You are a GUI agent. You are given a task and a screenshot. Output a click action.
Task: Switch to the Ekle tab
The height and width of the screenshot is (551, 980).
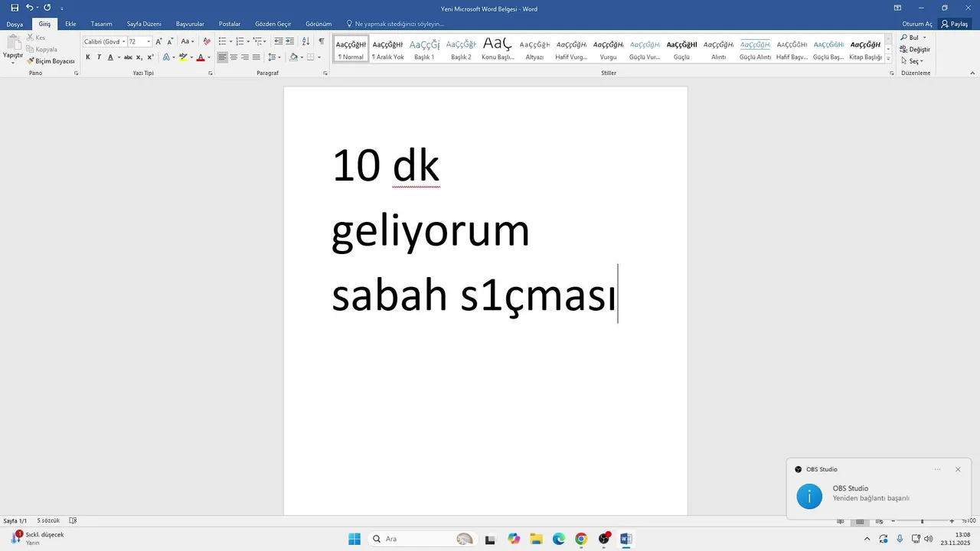point(70,24)
